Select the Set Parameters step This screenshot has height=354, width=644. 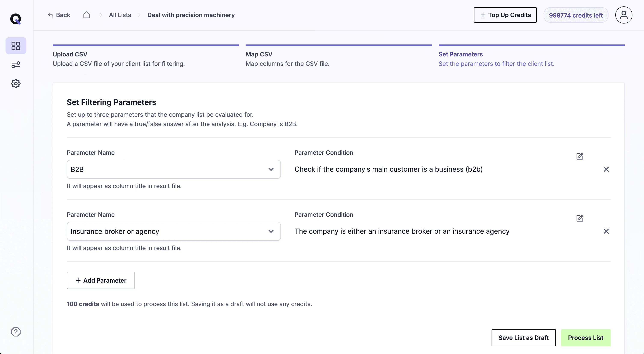coord(461,55)
